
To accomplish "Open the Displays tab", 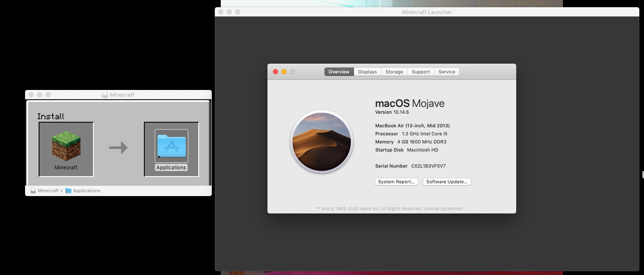I will [367, 72].
